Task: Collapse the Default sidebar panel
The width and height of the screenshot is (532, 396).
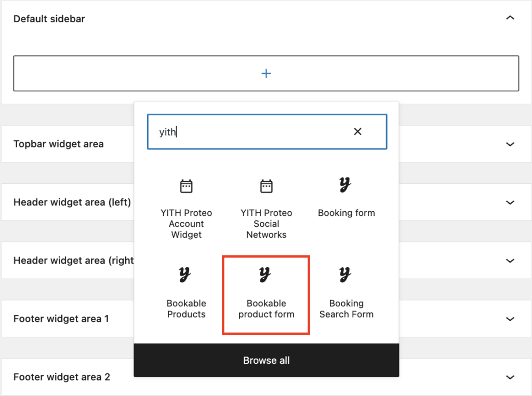Action: pos(510,18)
